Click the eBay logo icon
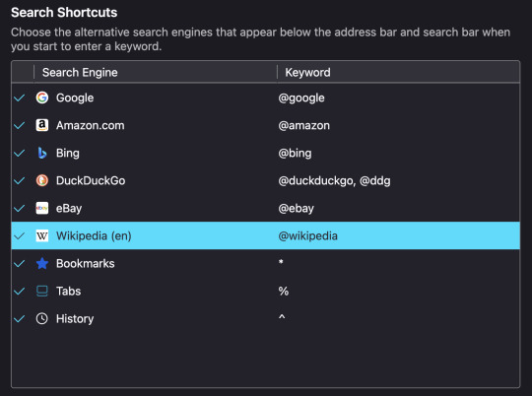This screenshot has width=532, height=396. click(42, 208)
